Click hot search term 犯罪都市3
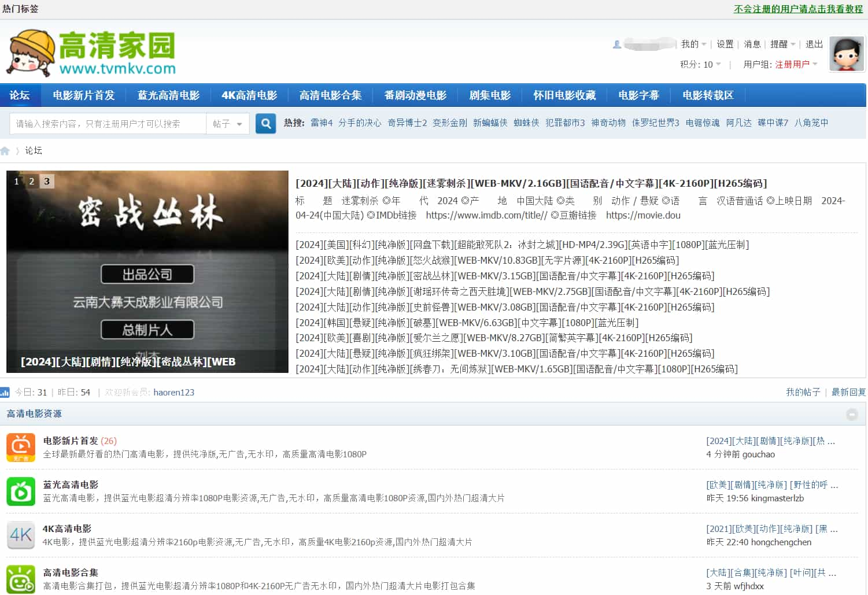Image resolution: width=868 pixels, height=595 pixels. [565, 123]
